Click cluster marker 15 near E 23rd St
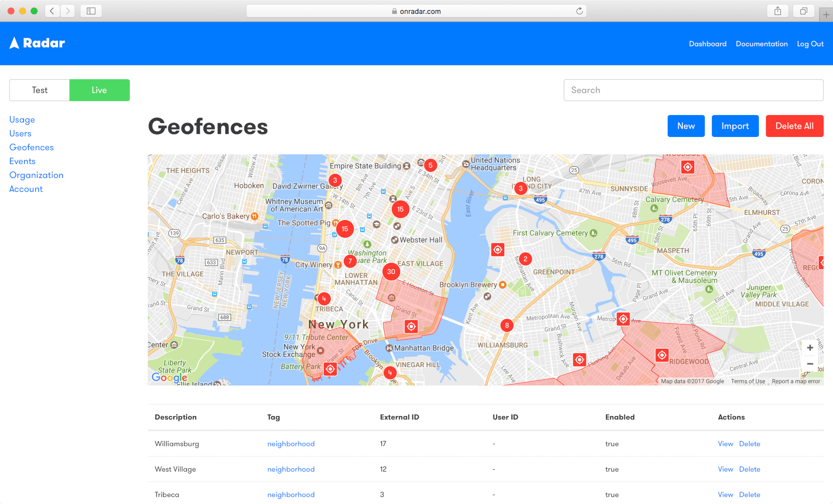833x504 pixels. coord(400,209)
